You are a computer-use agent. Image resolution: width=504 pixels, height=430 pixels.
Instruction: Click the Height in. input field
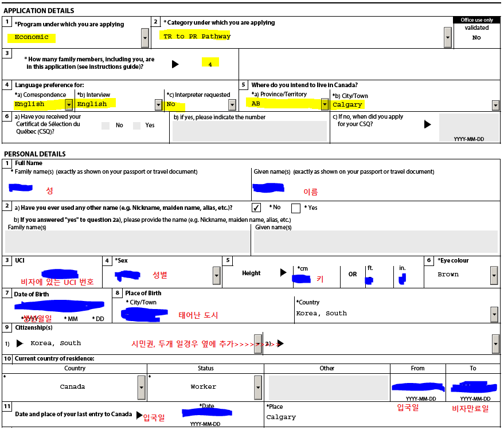[x=408, y=280]
